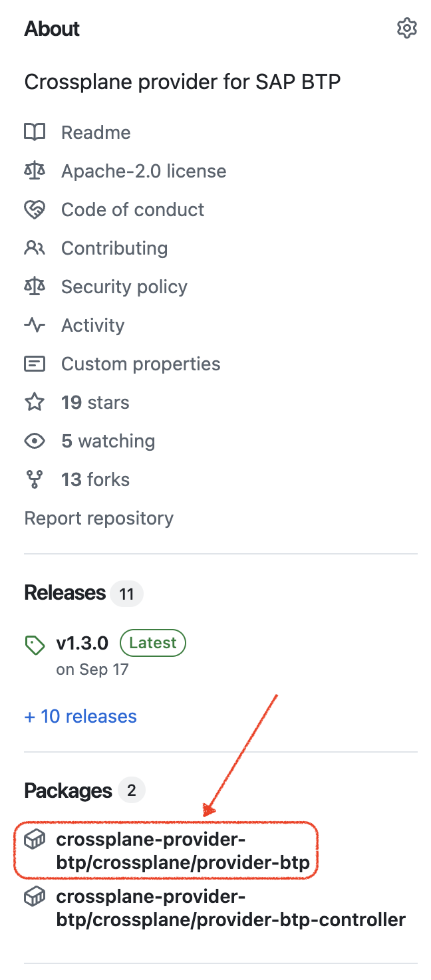
Task: Open the v1.3.0 release link
Action: click(83, 643)
